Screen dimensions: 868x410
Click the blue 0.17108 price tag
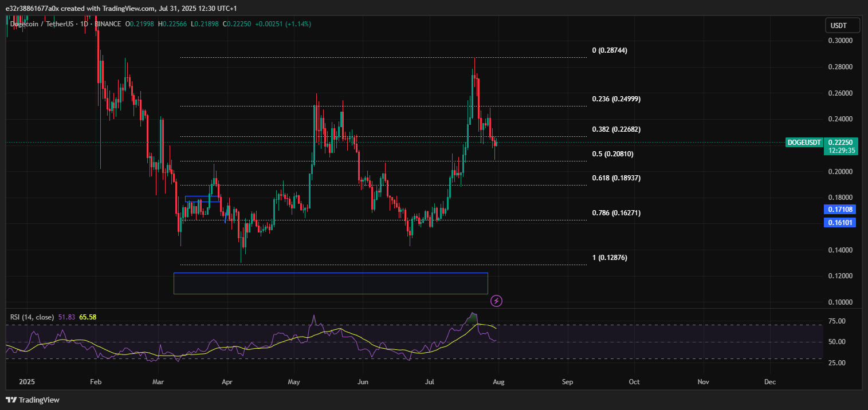click(x=840, y=210)
